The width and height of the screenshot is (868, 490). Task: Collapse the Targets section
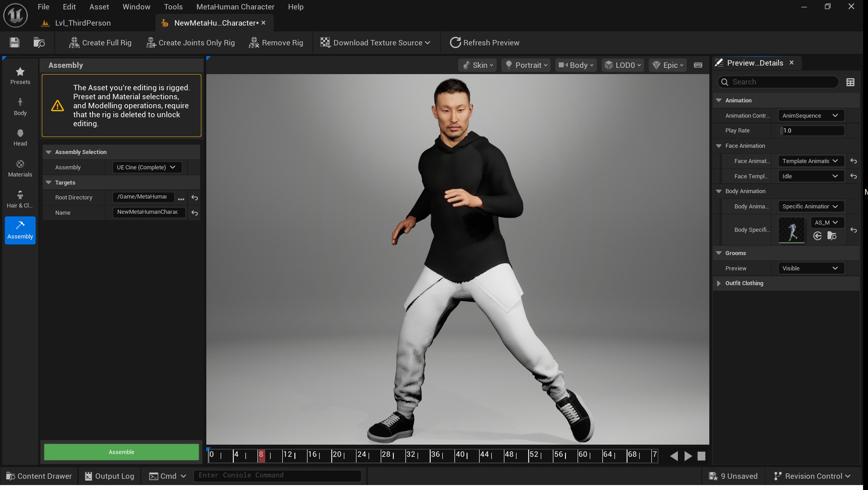pyautogui.click(x=49, y=183)
